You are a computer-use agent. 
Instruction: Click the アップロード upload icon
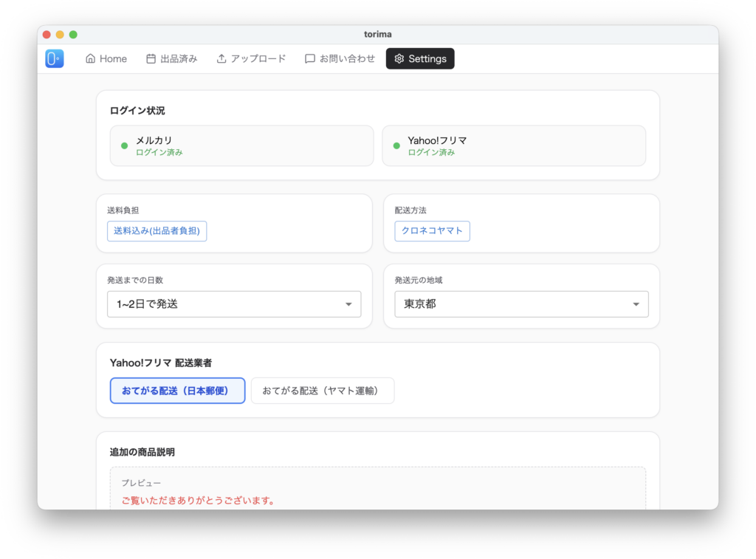(221, 59)
